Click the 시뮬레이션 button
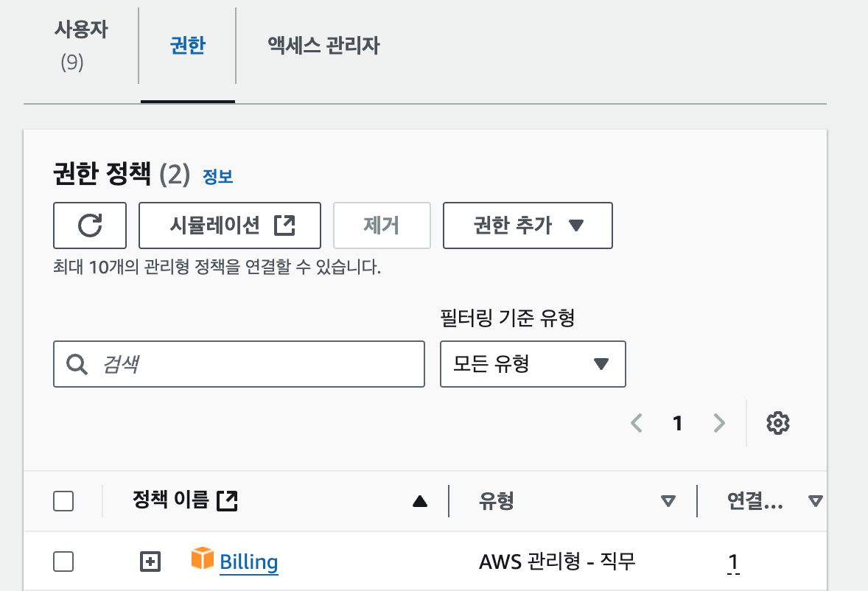This screenshot has width=868, height=591. 230,225
